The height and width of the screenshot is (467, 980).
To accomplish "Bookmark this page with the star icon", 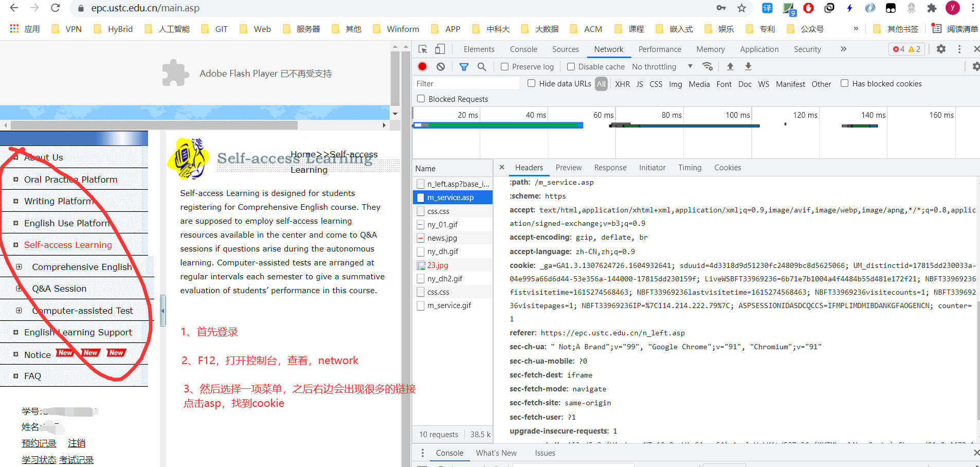I will point(741,8).
